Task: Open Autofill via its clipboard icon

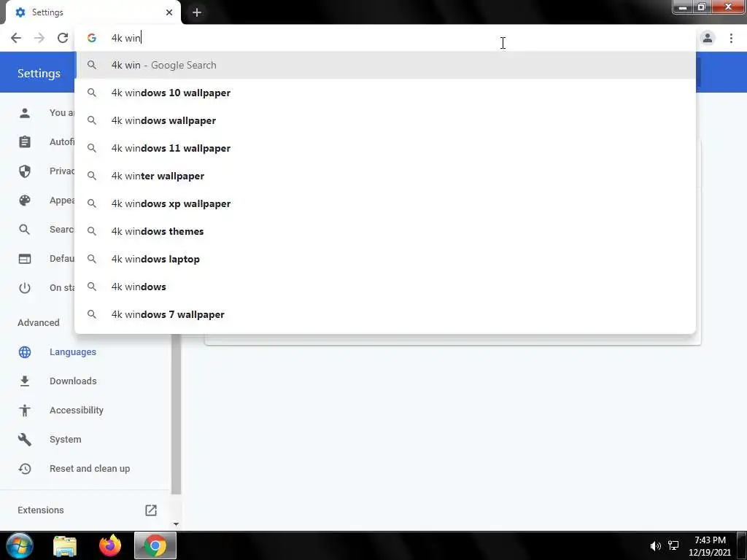Action: point(25,142)
